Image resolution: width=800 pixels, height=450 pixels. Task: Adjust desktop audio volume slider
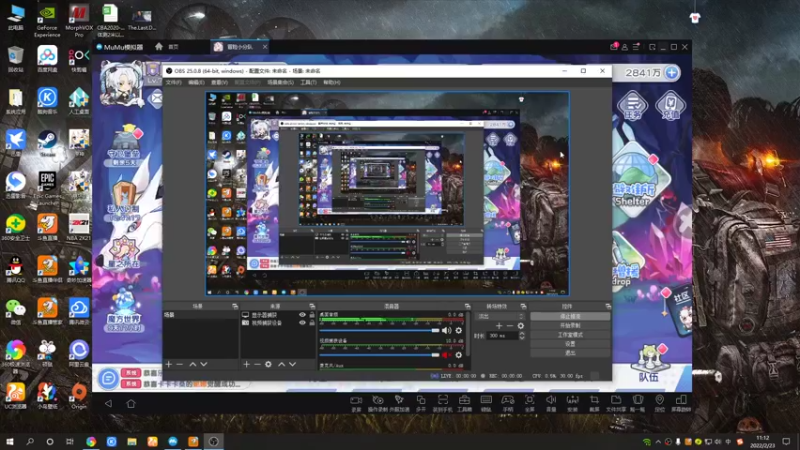tap(379, 331)
